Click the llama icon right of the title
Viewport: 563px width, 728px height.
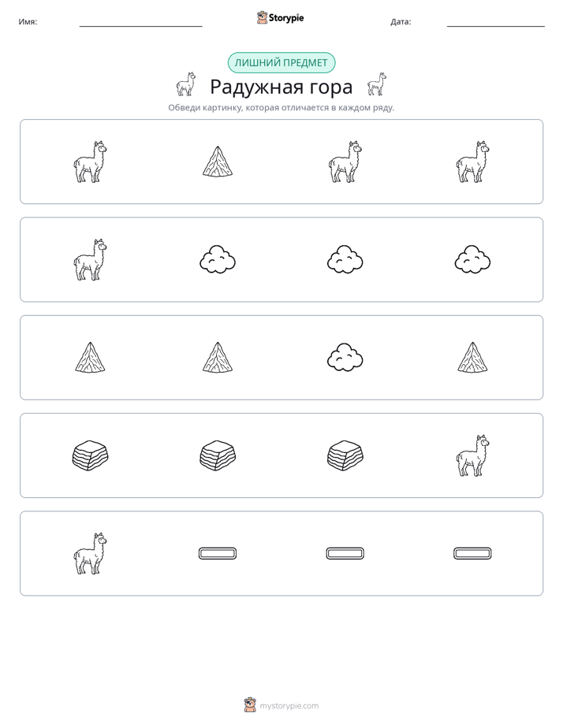(376, 84)
